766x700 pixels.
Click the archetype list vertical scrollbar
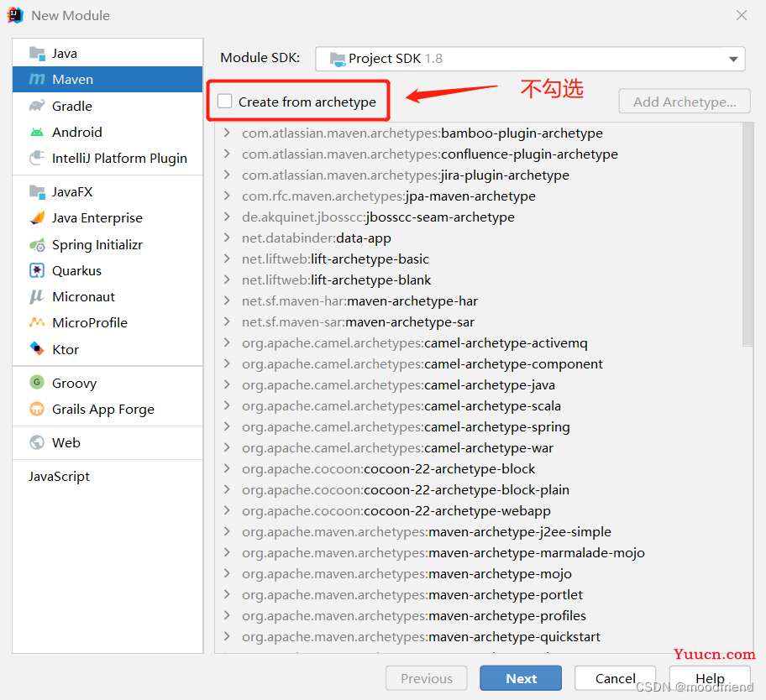(748, 234)
